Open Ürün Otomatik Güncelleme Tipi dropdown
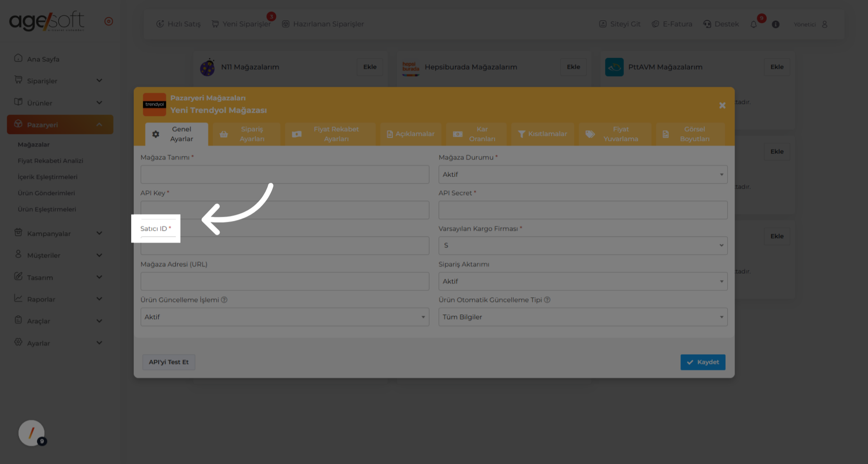The image size is (868, 464). coord(583,317)
